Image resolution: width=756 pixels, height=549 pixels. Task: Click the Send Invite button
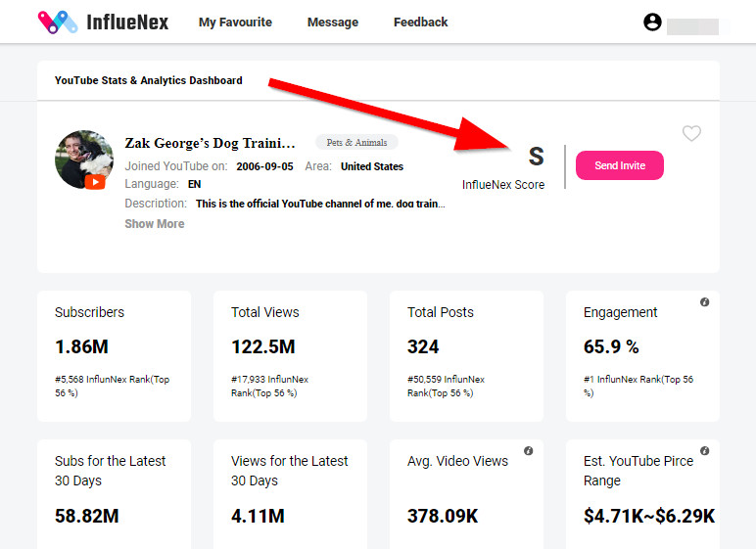[620, 165]
